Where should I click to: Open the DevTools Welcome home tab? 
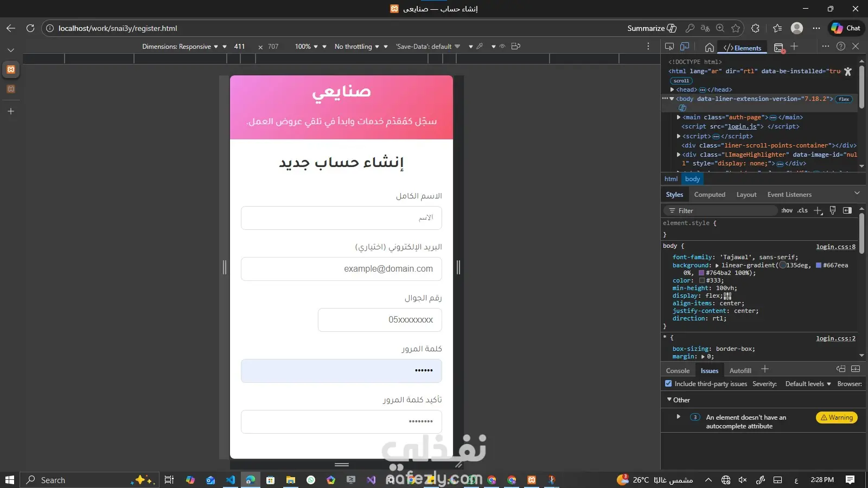click(x=709, y=47)
